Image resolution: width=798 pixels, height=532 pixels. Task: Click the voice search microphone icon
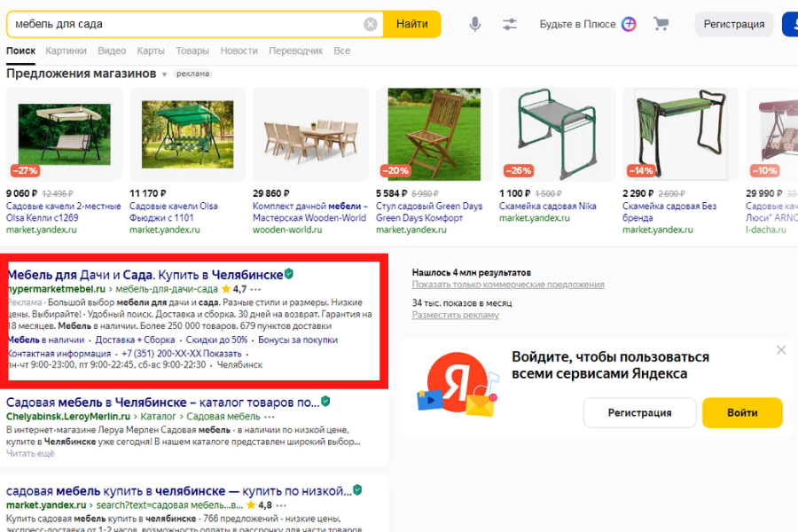pyautogui.click(x=474, y=24)
